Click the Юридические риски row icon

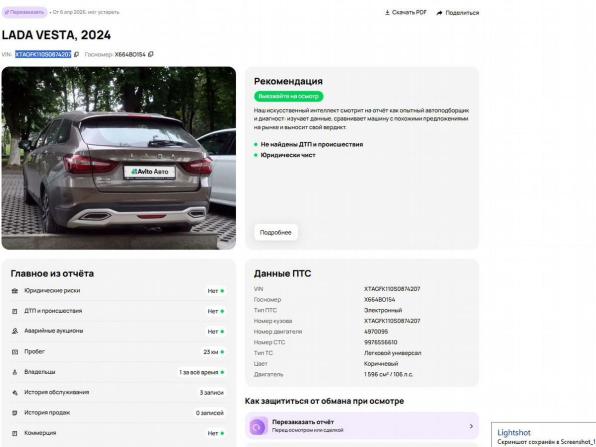[x=15, y=291]
